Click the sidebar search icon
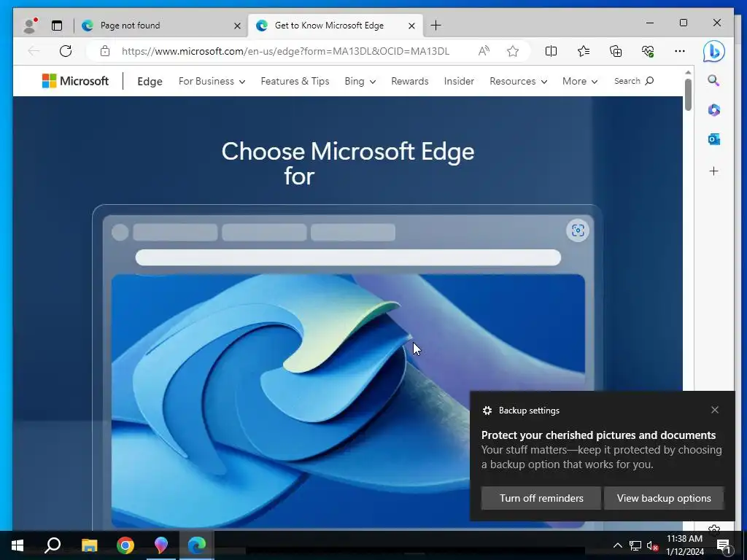This screenshot has width=747, height=560. coord(713,80)
